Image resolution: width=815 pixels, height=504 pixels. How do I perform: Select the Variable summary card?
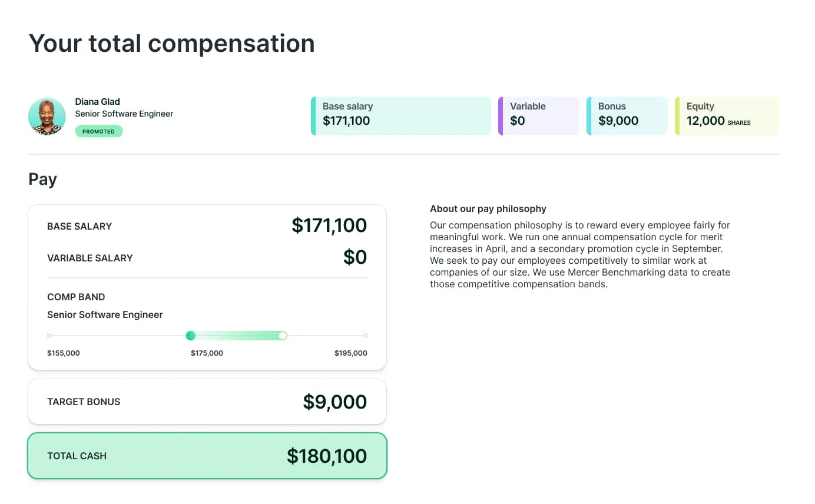coord(539,116)
